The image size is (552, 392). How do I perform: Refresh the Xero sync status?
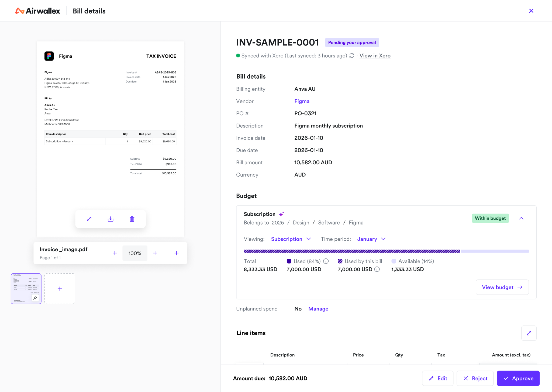pos(352,55)
